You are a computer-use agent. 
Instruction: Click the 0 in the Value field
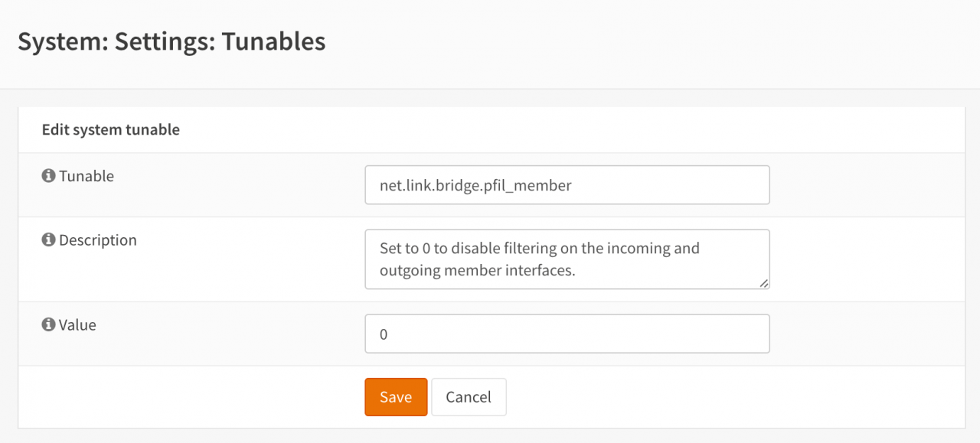point(384,334)
